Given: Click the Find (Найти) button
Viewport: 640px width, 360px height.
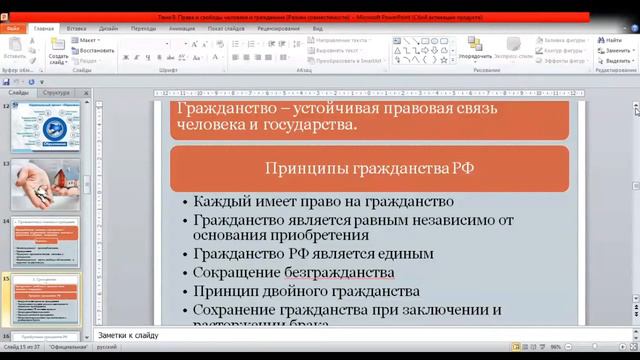Looking at the screenshot, I should (x=610, y=40).
